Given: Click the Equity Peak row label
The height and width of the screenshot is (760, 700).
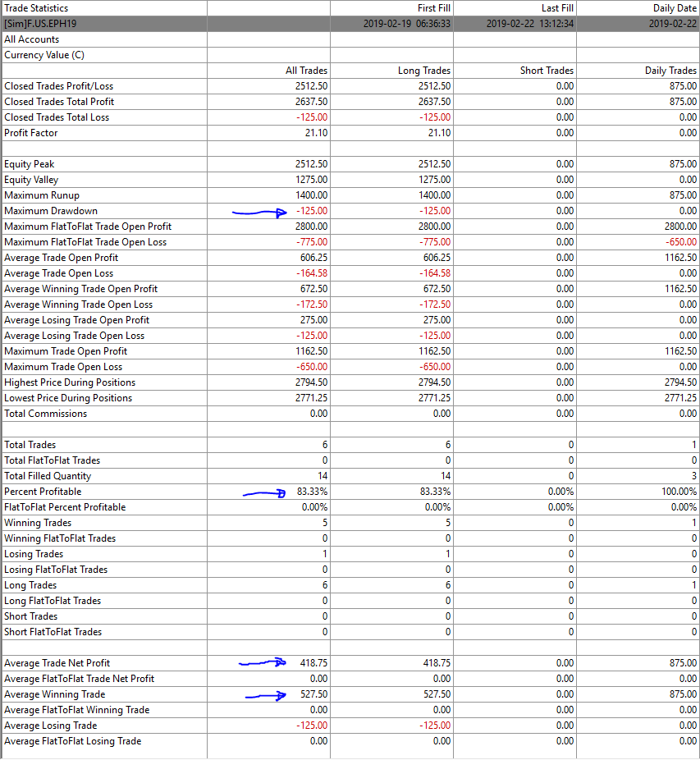Looking at the screenshot, I should 29,164.
